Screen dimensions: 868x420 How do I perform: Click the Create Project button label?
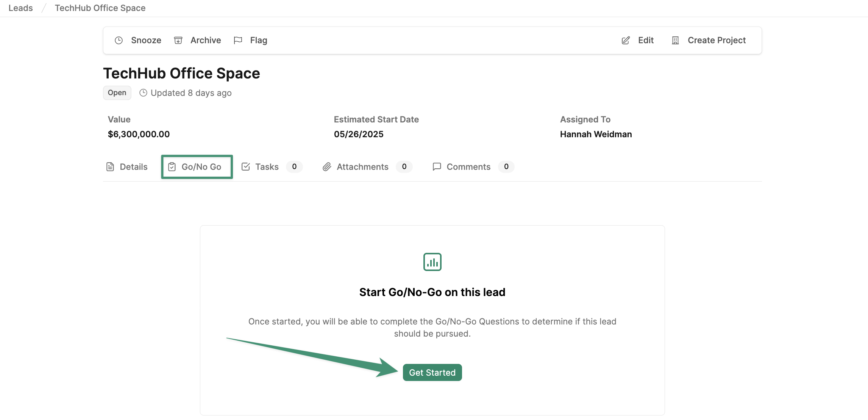717,40
